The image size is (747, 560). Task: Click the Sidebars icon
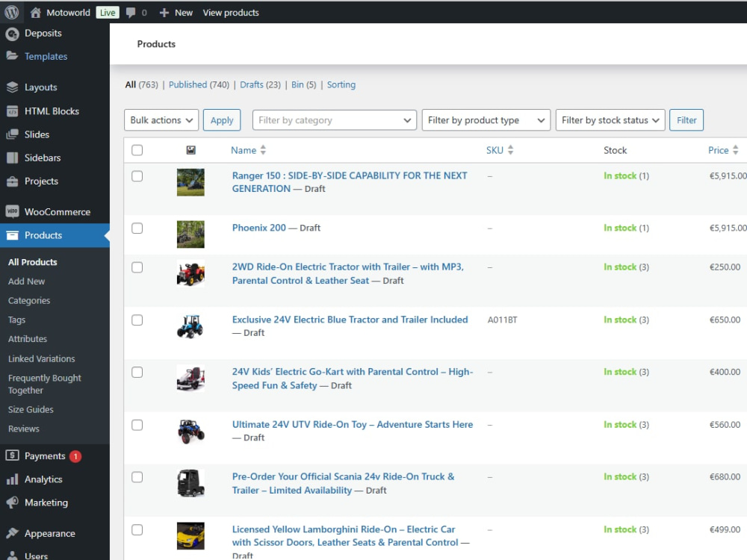coord(13,158)
